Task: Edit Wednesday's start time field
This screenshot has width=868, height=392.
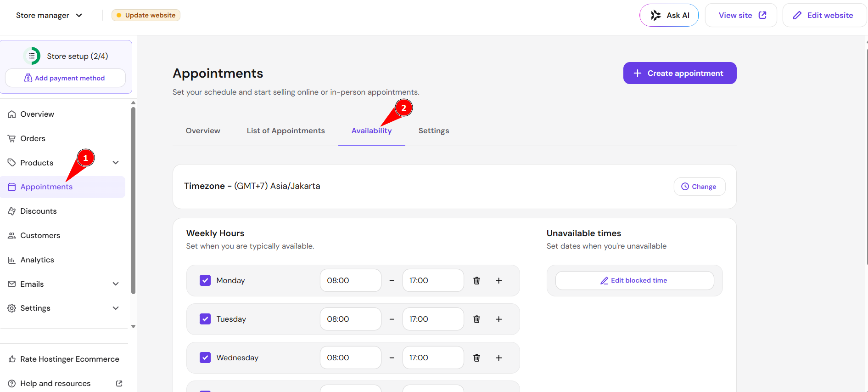Action: point(351,358)
